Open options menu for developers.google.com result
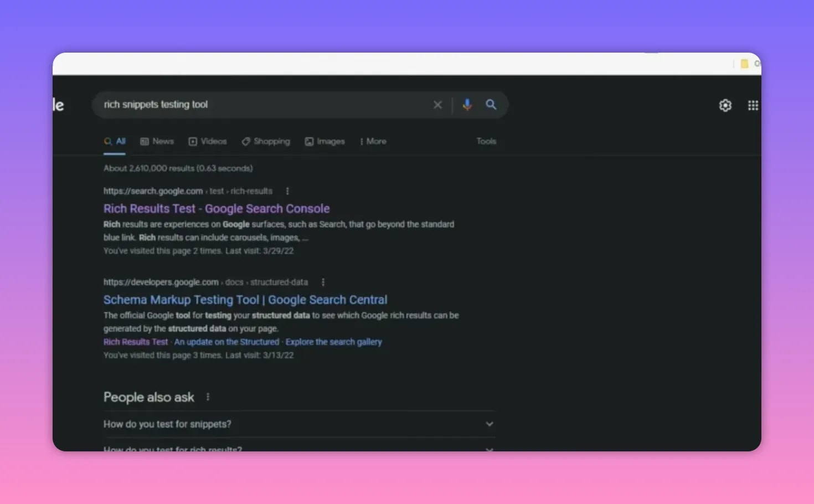This screenshot has height=504, width=814. point(323,282)
